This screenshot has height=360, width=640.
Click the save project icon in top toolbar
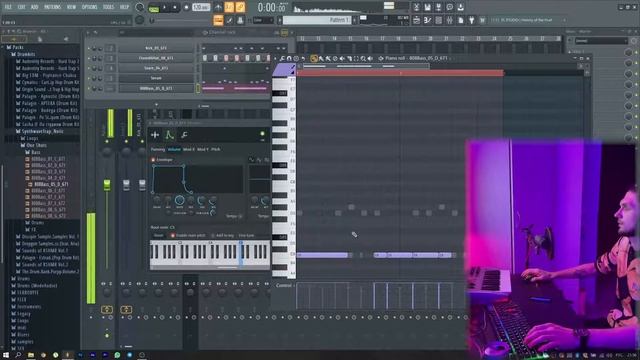tap(427, 7)
